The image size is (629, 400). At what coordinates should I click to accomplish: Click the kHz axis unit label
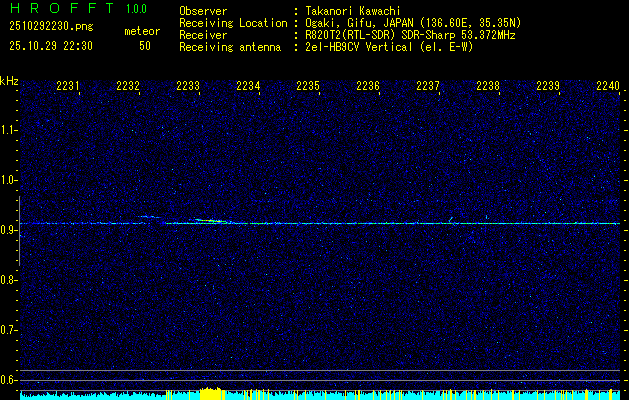[9, 81]
